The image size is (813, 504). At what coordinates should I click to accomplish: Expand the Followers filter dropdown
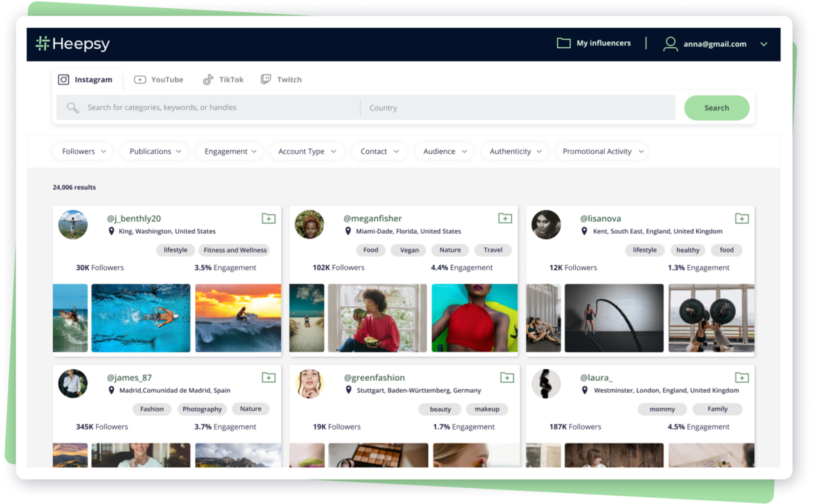tap(83, 151)
